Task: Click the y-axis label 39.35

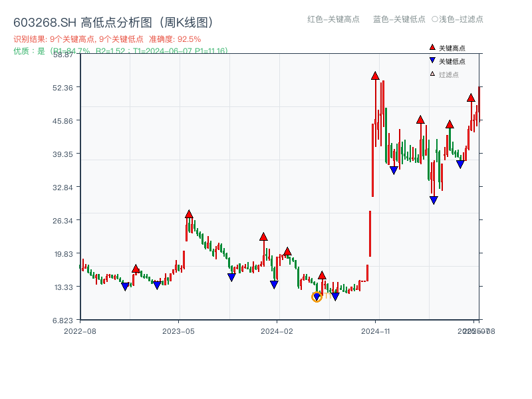Action: (63, 154)
